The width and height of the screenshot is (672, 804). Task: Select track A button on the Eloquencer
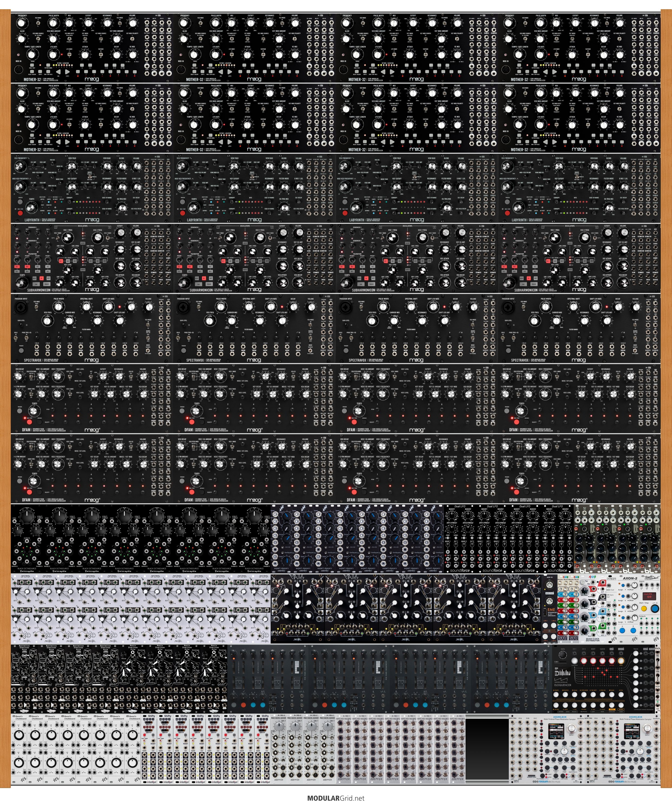click(x=636, y=653)
